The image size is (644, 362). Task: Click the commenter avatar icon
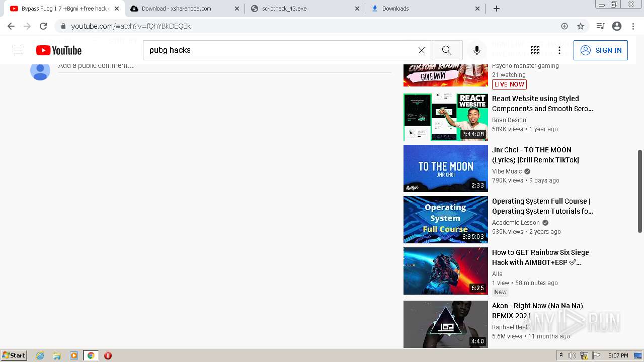click(x=40, y=70)
